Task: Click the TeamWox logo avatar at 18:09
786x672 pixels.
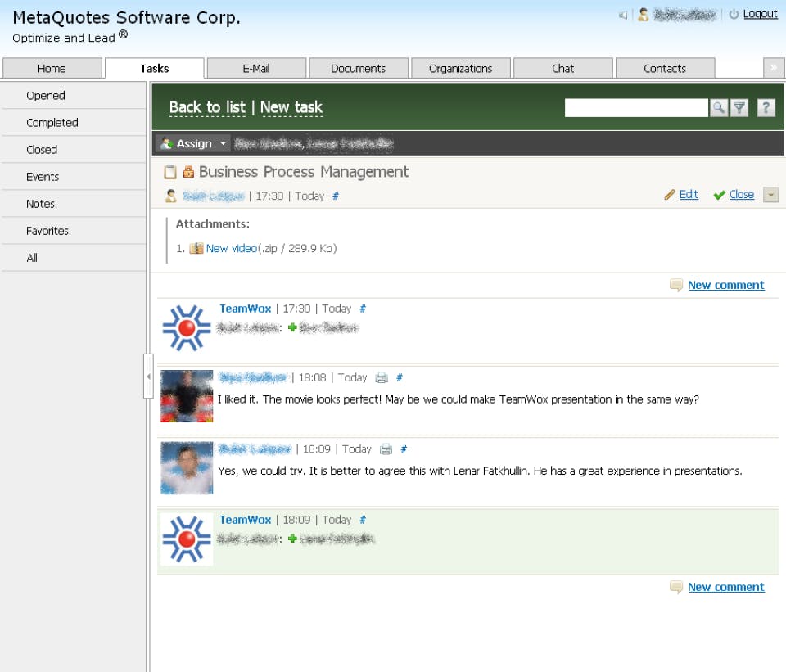Action: (187, 539)
